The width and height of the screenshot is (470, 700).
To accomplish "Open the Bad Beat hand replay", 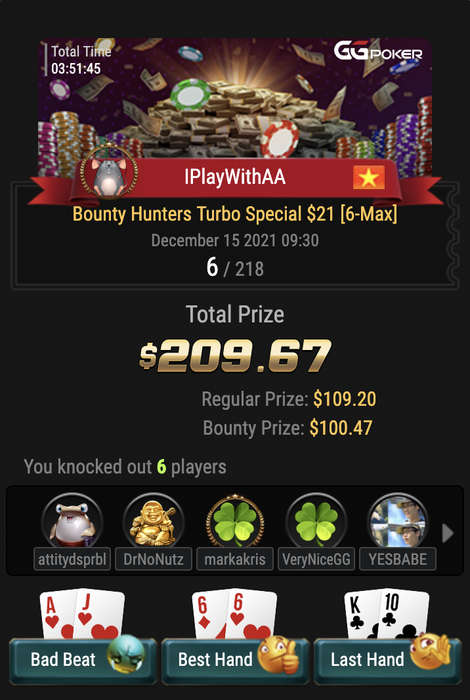I will pos(83,659).
